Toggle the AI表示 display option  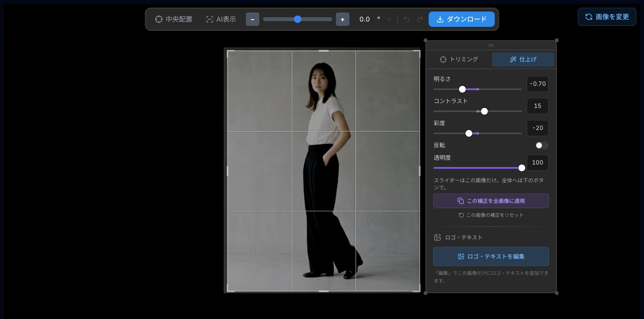point(221,19)
